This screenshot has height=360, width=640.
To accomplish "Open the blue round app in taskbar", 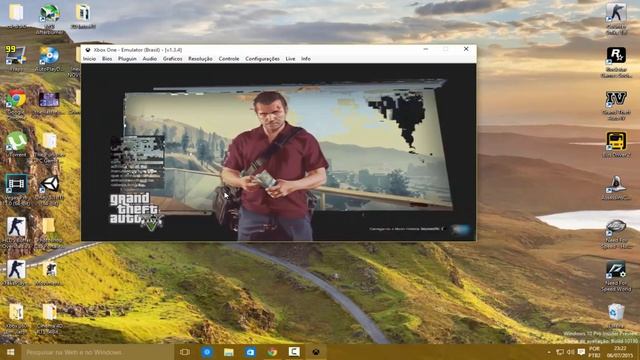I will click(207, 352).
